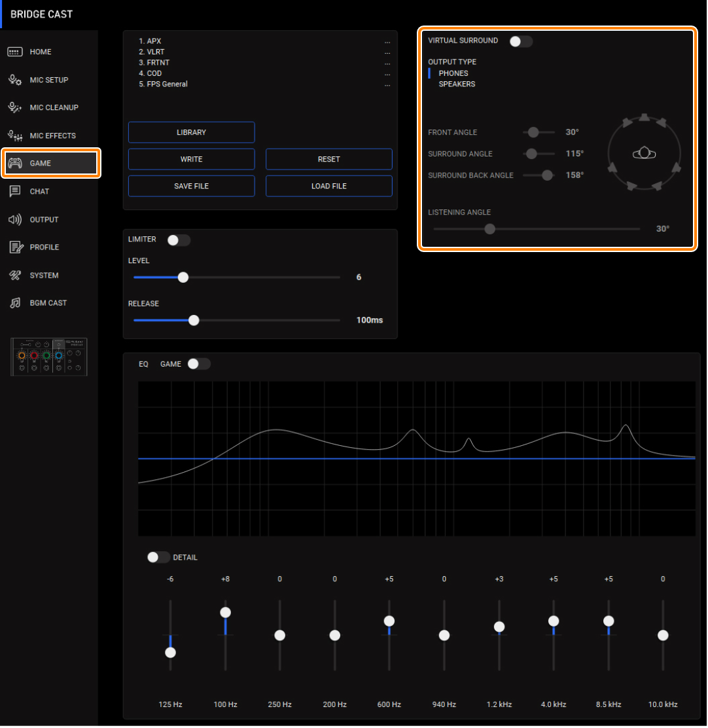The height and width of the screenshot is (728, 708).
Task: Click the 1.2 kHz EQ band slider knob
Action: (499, 627)
